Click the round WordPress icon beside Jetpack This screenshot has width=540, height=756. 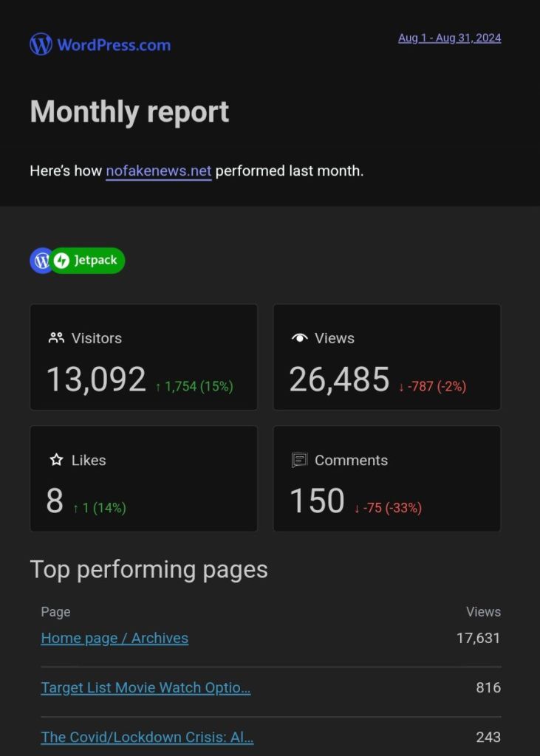tap(41, 261)
